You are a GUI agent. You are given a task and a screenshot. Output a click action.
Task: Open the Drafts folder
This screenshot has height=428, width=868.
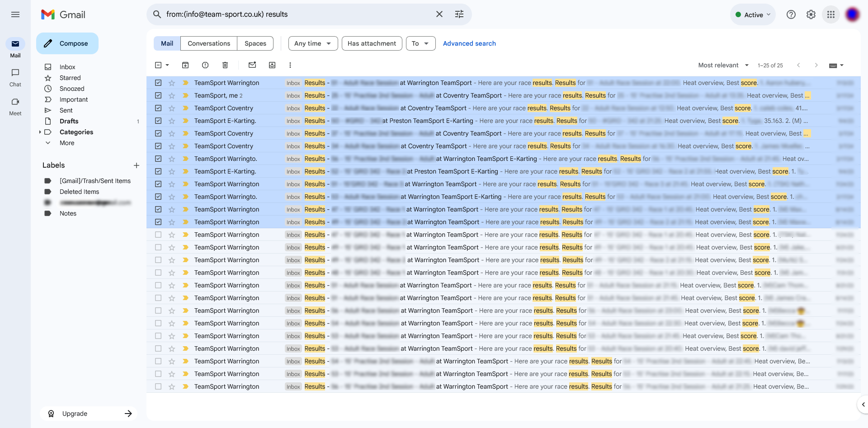coord(69,121)
